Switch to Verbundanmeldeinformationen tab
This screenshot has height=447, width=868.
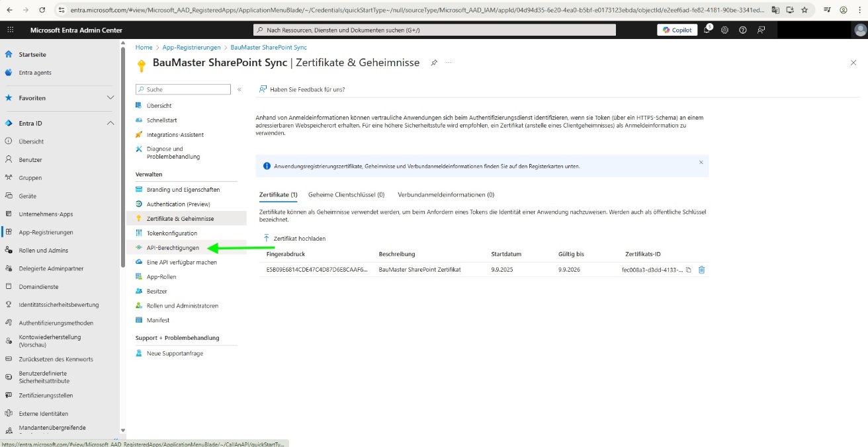point(446,195)
